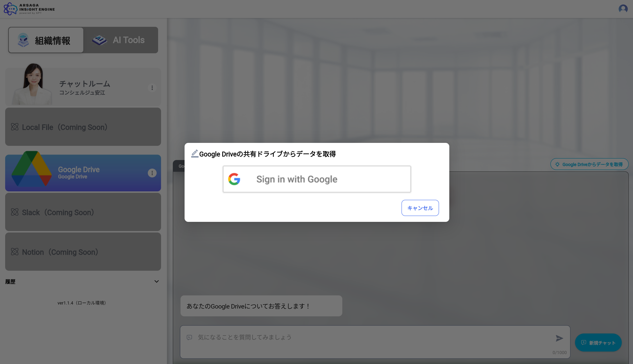Click the Slack (Coming Soon) card
Image resolution: width=633 pixels, height=364 pixels.
pos(83,212)
